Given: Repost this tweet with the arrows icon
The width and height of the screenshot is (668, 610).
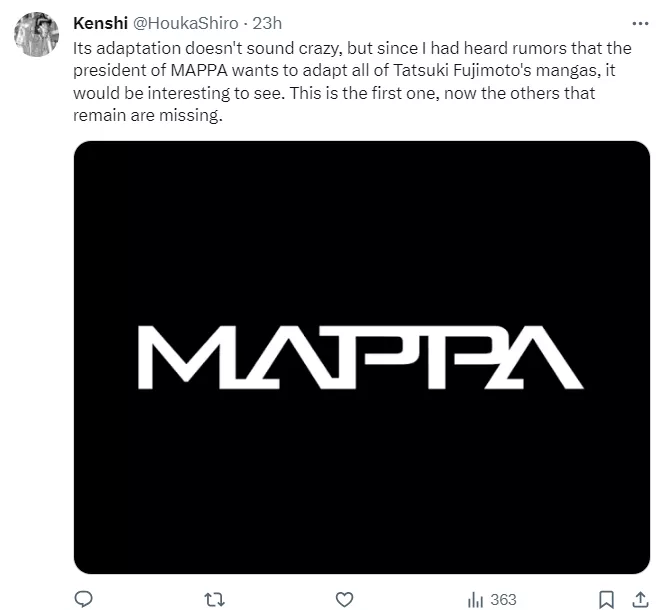Looking at the screenshot, I should [x=214, y=600].
